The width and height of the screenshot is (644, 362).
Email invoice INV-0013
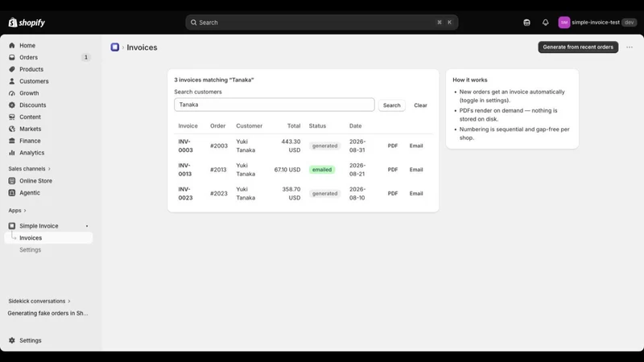tap(416, 170)
